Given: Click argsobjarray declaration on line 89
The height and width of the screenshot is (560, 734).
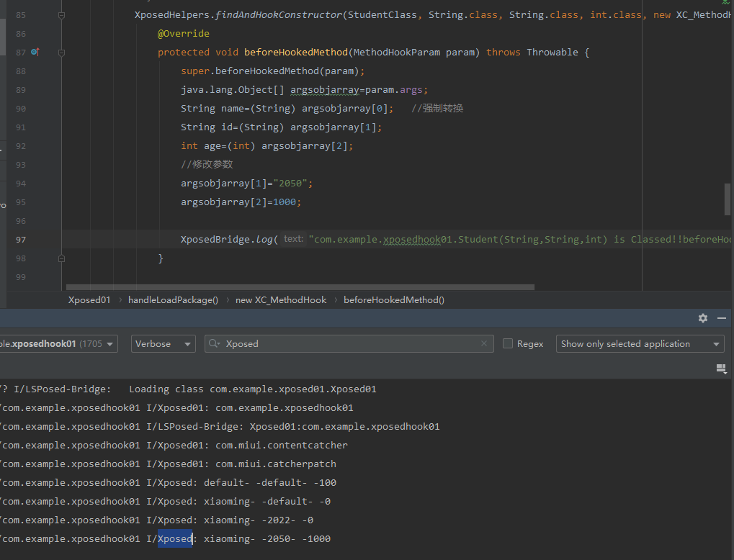Looking at the screenshot, I should (325, 90).
